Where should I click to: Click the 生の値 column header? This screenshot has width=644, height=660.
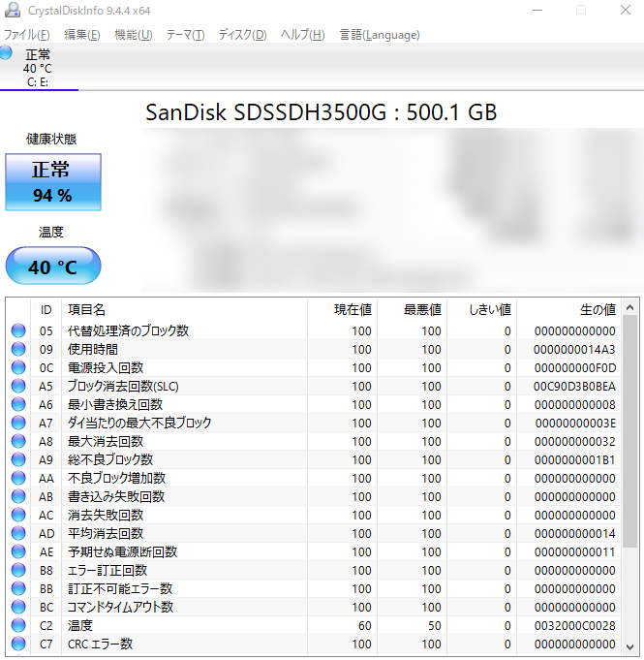(x=569, y=310)
